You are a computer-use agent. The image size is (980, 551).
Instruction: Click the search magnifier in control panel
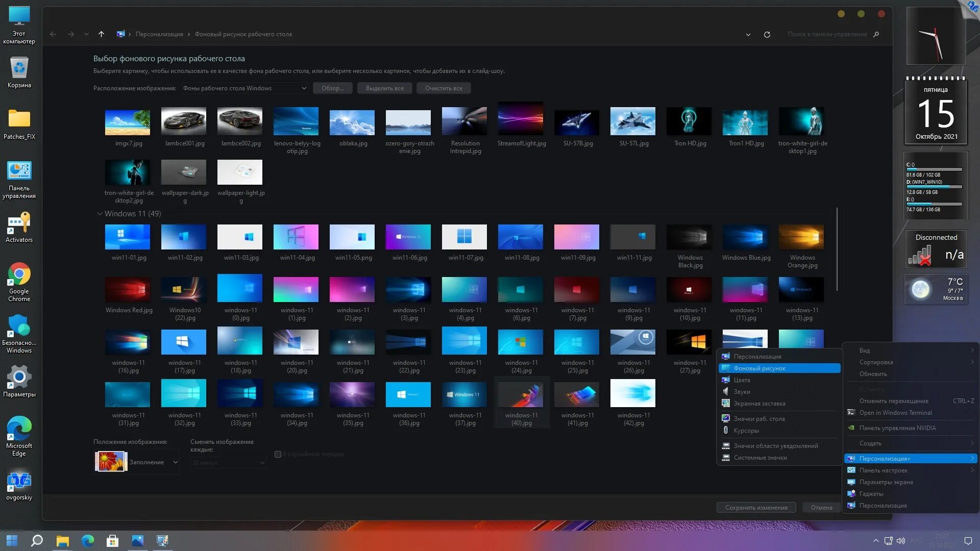tap(876, 35)
